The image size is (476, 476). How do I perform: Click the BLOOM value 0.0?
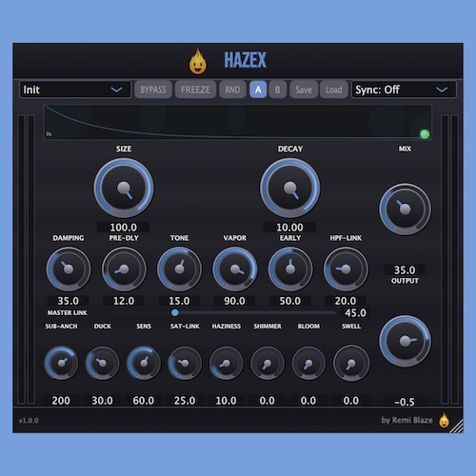(x=308, y=401)
